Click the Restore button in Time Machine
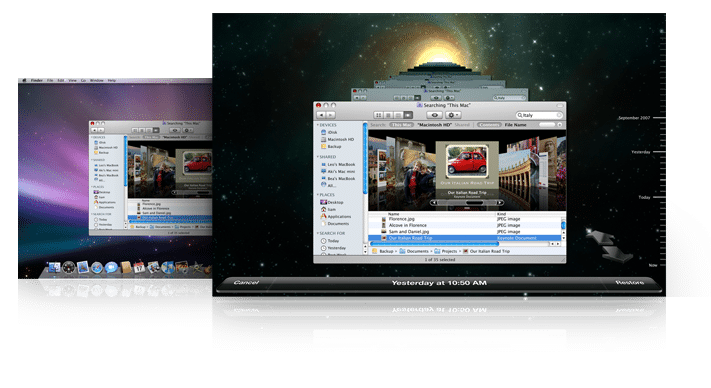This screenshot has height=388, width=711. pos(629,282)
